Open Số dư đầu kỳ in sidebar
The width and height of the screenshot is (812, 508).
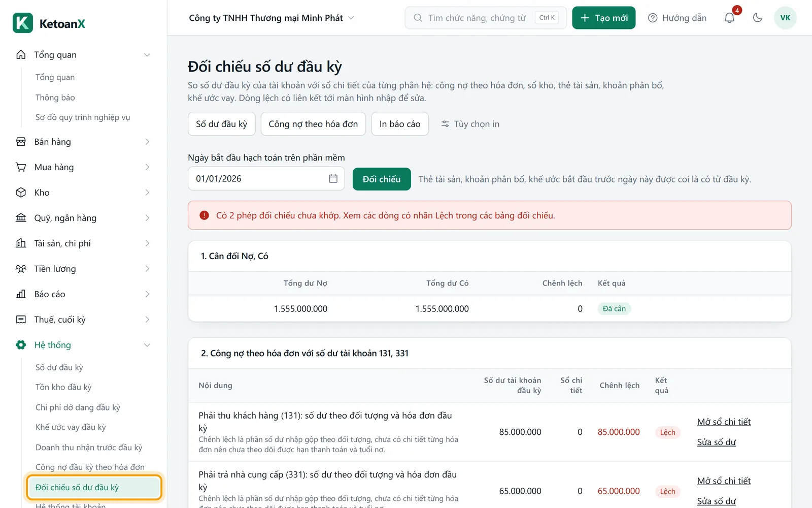59,367
